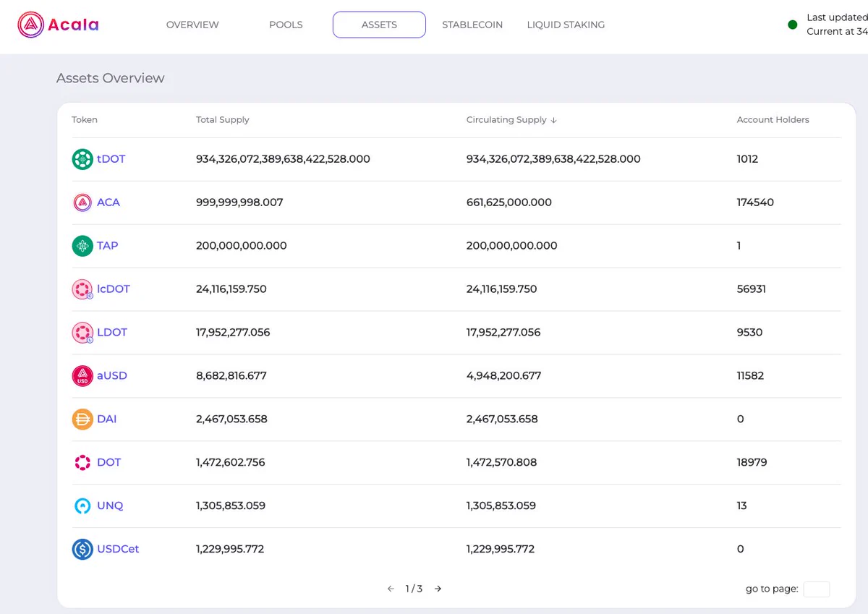Viewport: 868px width, 614px height.
Task: Click the green status indicator dot
Action: pyautogui.click(x=792, y=25)
